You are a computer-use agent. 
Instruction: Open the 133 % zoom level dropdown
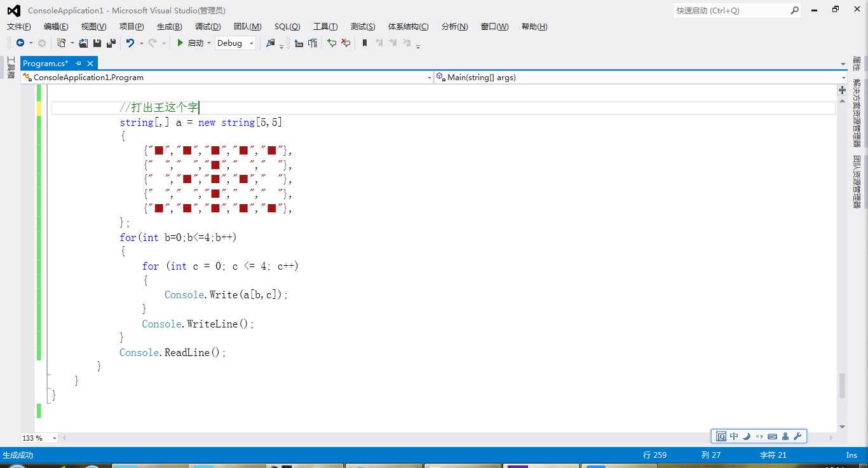click(x=39, y=438)
